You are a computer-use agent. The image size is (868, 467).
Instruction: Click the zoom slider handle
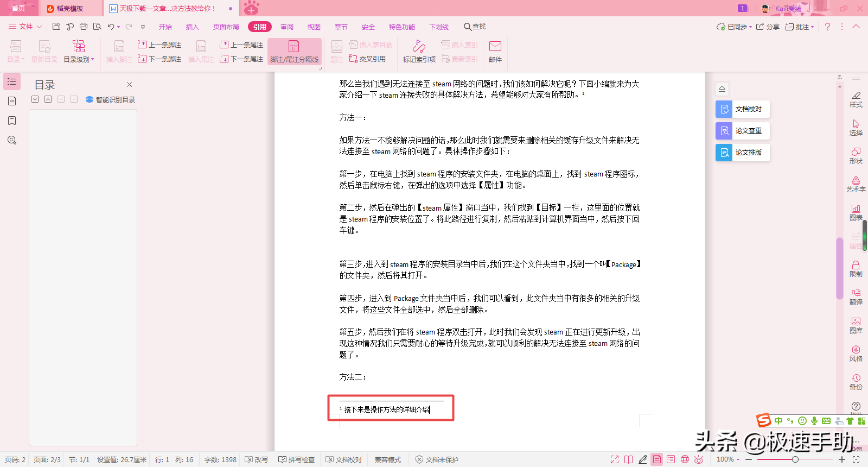[x=795, y=459]
